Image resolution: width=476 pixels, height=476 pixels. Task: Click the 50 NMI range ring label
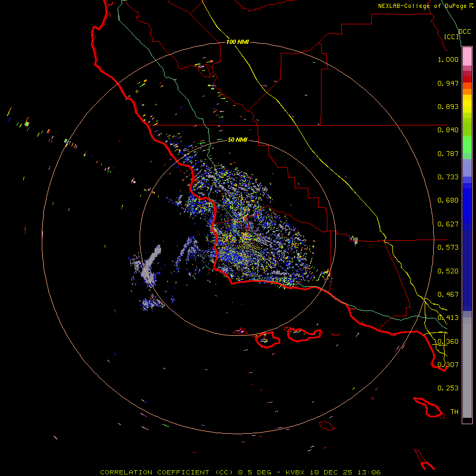[x=237, y=140]
